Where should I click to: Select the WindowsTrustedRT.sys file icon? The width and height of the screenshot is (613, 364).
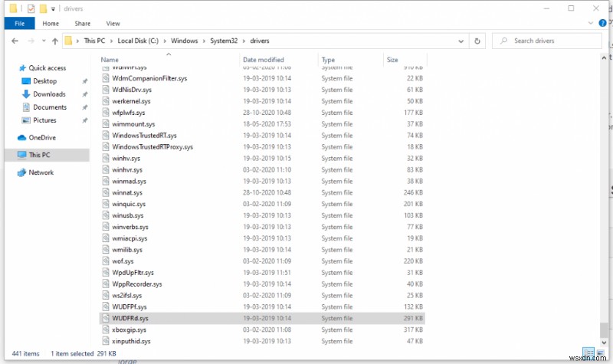pos(106,136)
